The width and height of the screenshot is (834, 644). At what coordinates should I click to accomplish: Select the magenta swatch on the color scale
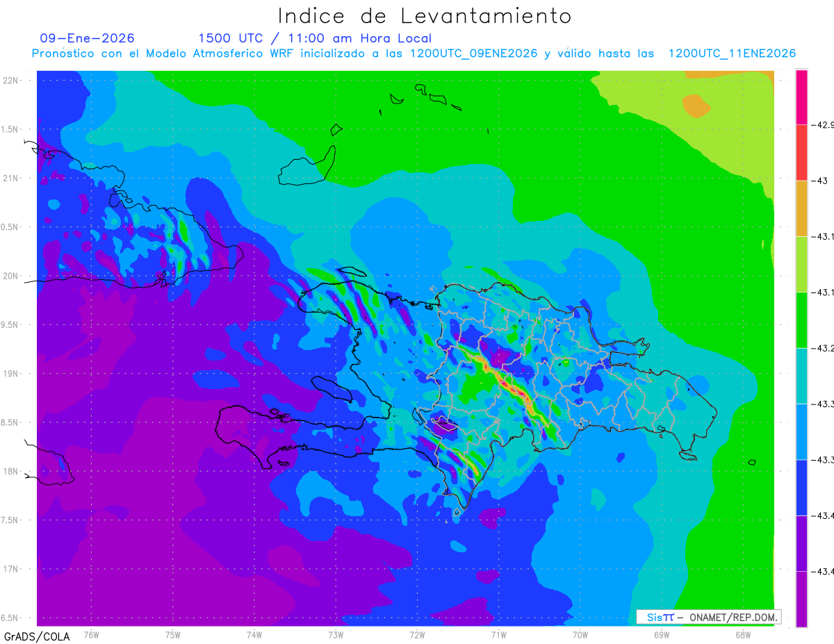pyautogui.click(x=801, y=97)
